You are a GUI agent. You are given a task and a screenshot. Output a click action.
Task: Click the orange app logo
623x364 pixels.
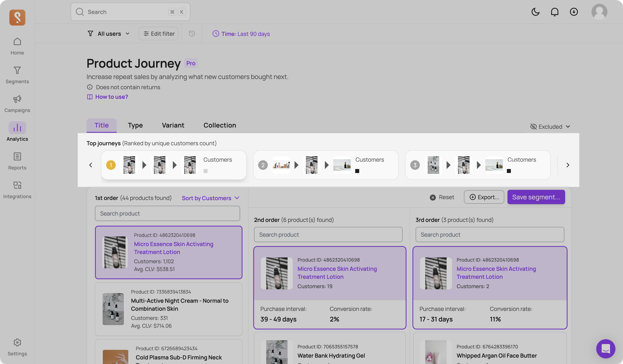pos(17,17)
